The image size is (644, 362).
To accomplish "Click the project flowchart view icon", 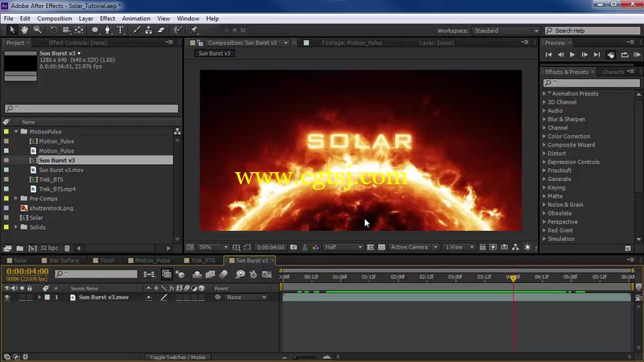I will (177, 131).
